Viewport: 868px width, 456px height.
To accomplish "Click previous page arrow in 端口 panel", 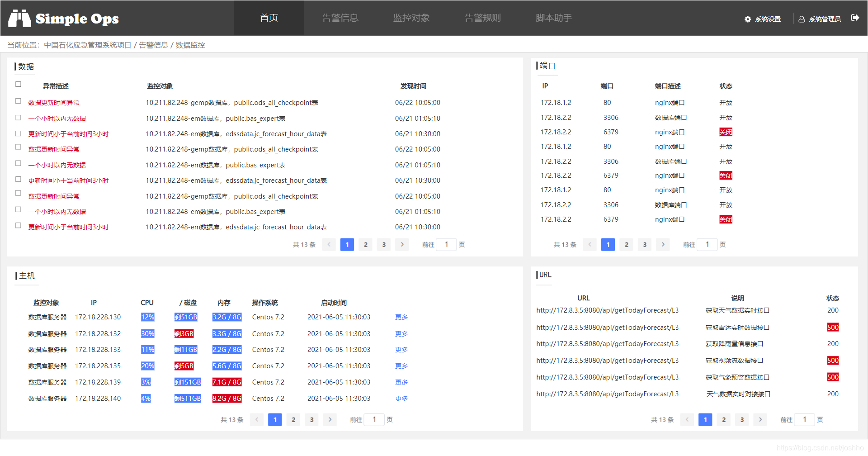I will pos(590,244).
